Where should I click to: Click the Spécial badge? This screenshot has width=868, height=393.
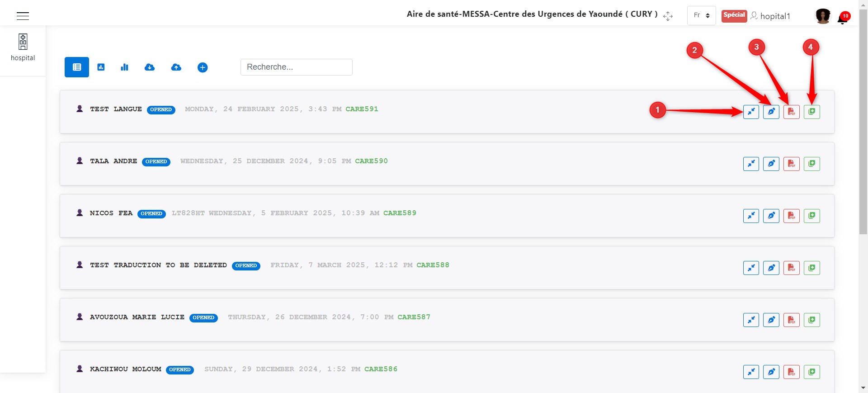(734, 15)
